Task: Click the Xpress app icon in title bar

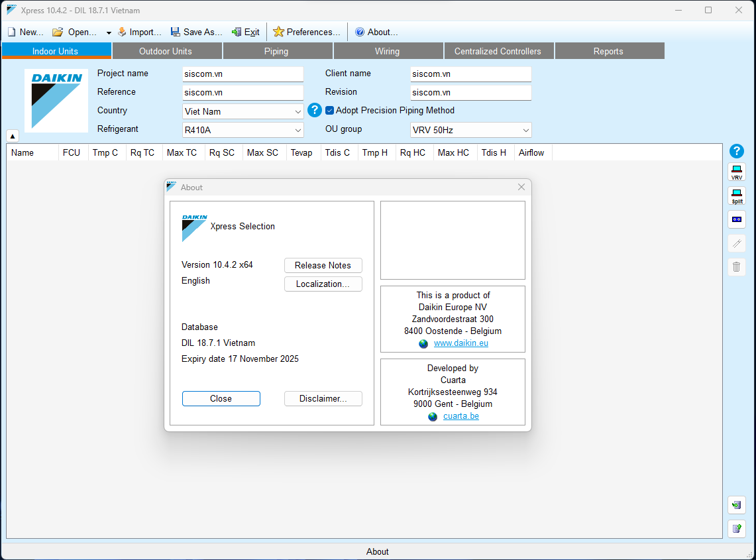Action: (11, 10)
